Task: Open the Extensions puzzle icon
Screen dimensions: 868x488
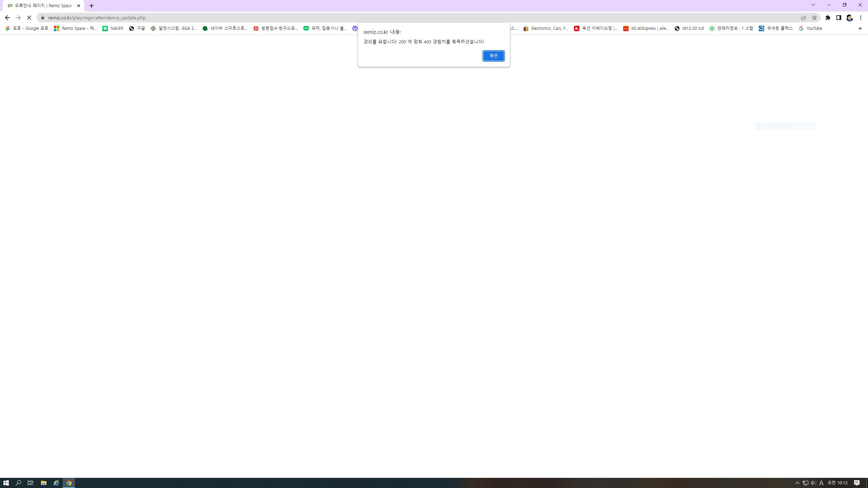Action: (828, 18)
